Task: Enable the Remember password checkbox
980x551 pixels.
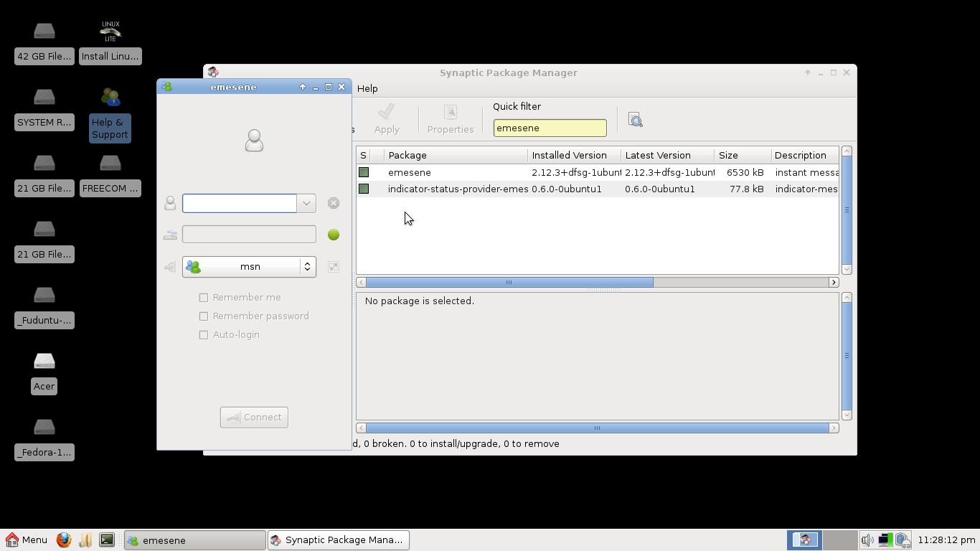Action: [204, 316]
